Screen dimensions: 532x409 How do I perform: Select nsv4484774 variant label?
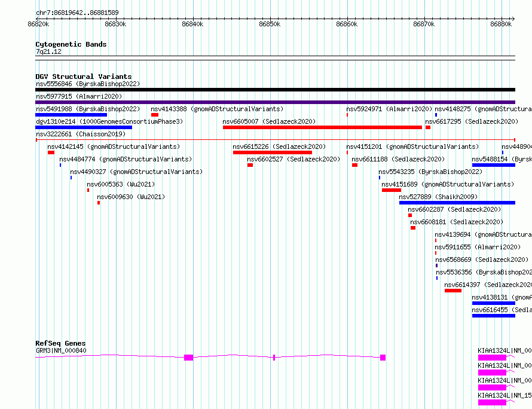click(126, 159)
